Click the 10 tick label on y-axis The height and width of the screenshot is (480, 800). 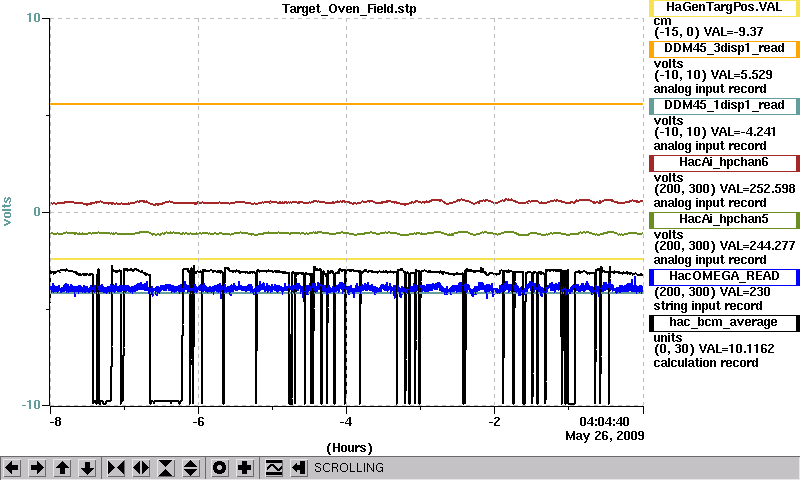pos(33,18)
